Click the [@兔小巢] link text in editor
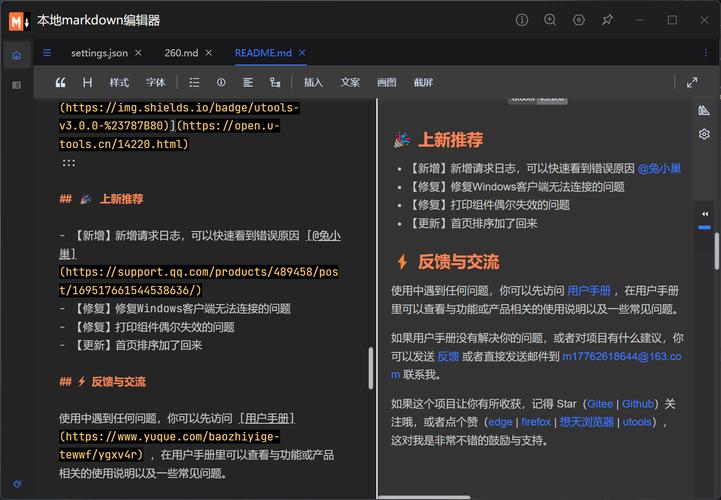This screenshot has width=721, height=500. pos(200,245)
